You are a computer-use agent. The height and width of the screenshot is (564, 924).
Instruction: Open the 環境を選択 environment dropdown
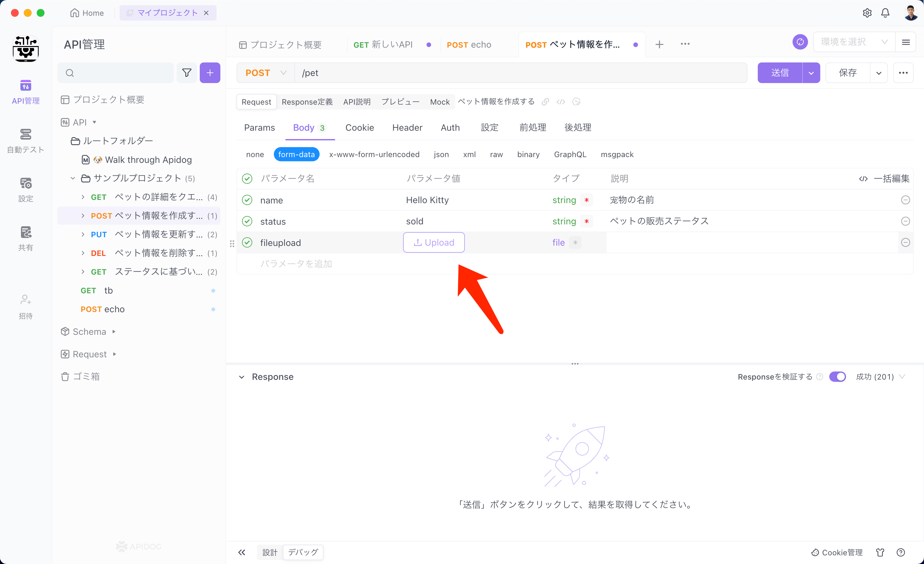coord(854,42)
